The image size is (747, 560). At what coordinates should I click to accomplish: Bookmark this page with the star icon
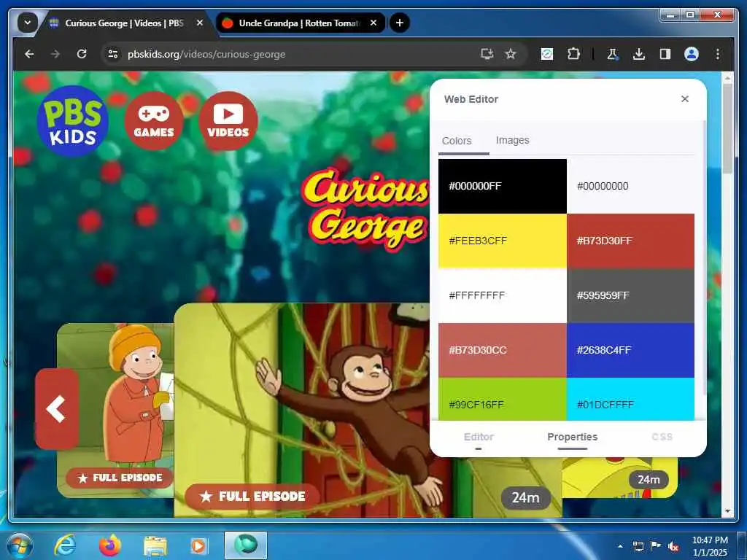click(x=511, y=54)
